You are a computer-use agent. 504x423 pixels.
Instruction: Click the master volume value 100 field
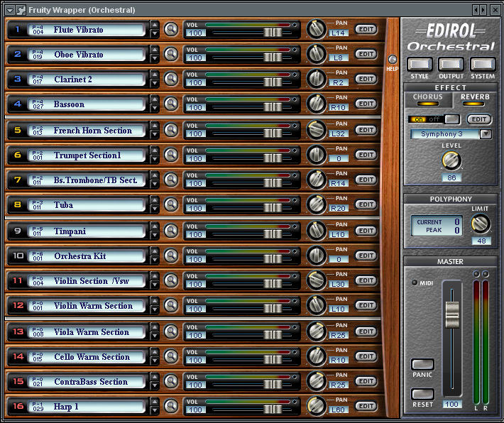(x=451, y=404)
